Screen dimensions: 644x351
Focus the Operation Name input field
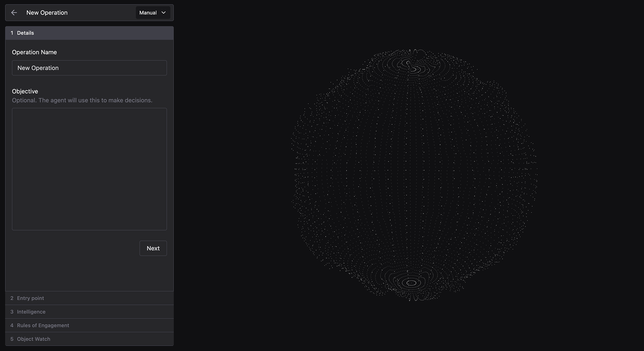pos(89,68)
